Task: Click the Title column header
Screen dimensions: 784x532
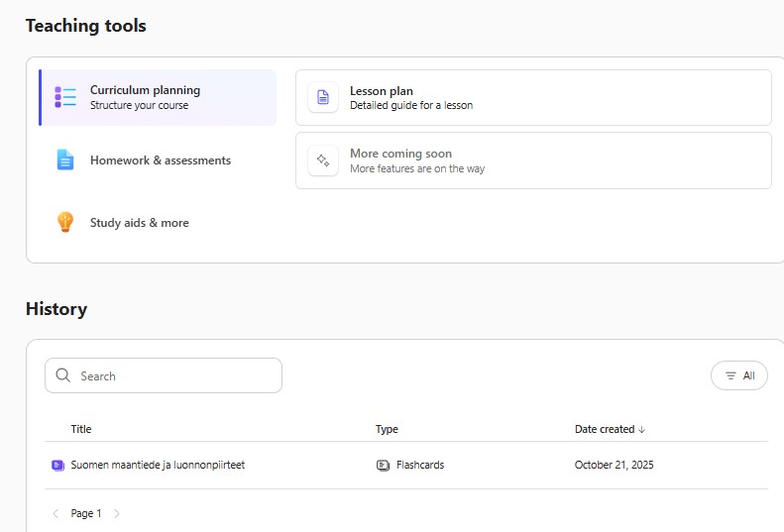Action: tap(81, 429)
